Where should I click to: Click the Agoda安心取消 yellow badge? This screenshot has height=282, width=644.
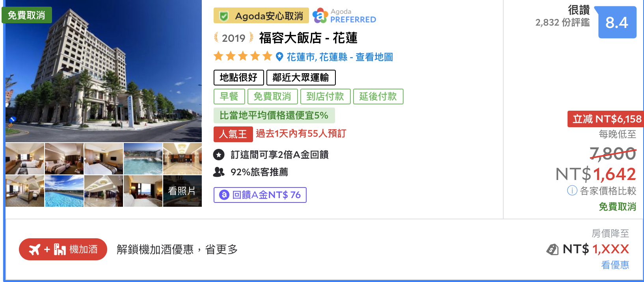coord(261,16)
